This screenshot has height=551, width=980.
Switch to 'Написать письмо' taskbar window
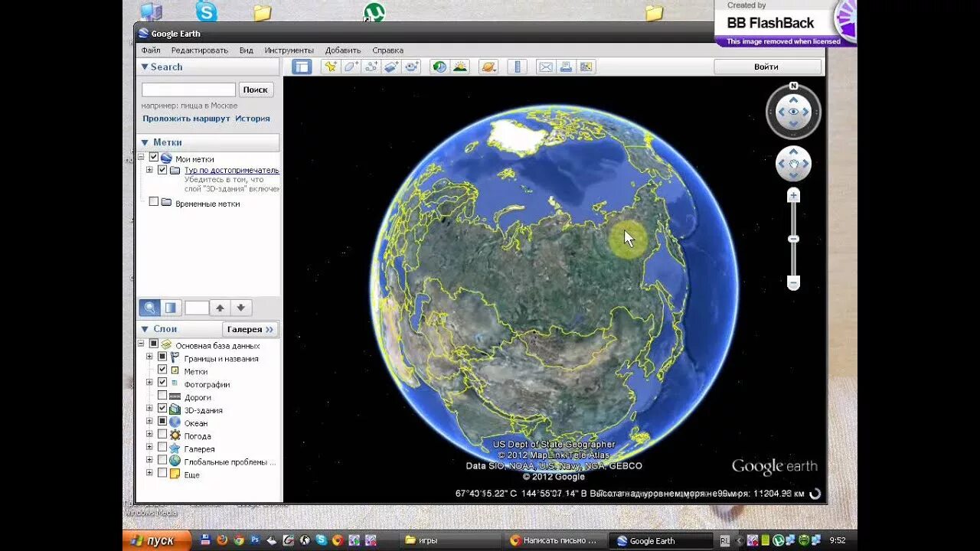[554, 540]
